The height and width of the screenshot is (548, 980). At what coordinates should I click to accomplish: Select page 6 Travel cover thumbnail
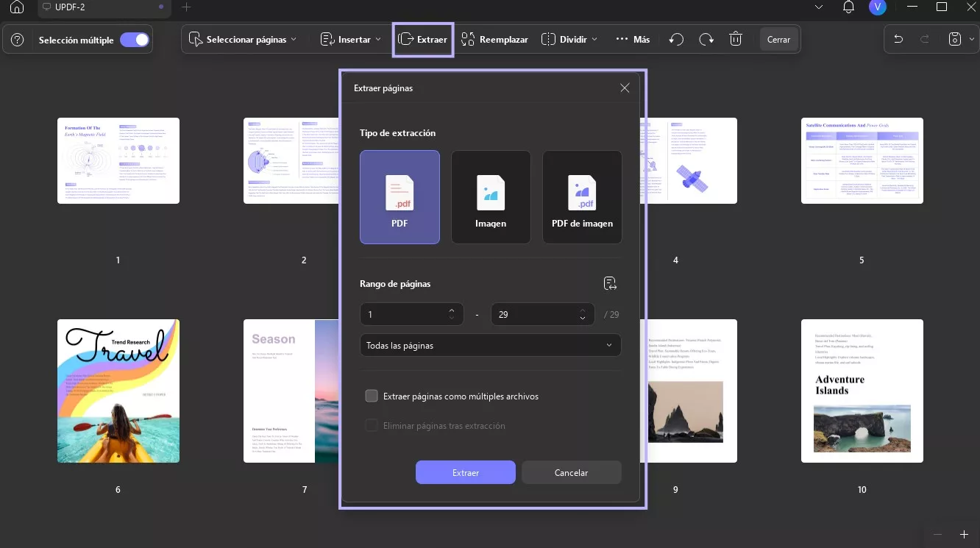tap(118, 391)
